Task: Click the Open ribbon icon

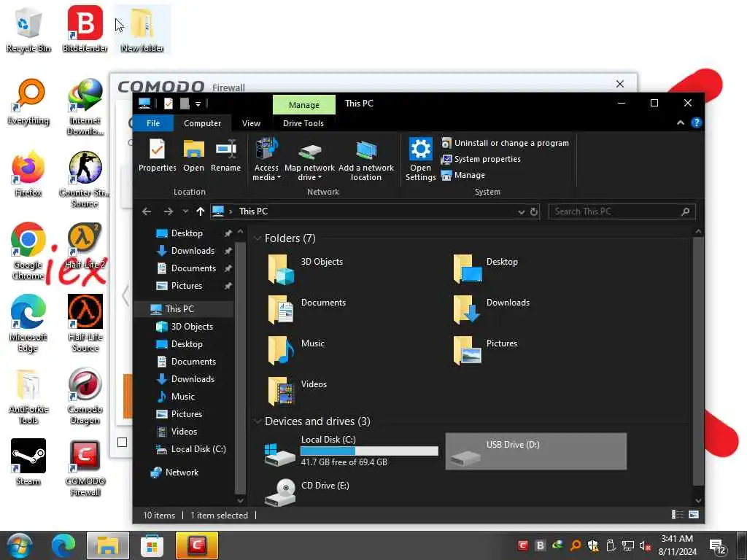Action: (193, 155)
